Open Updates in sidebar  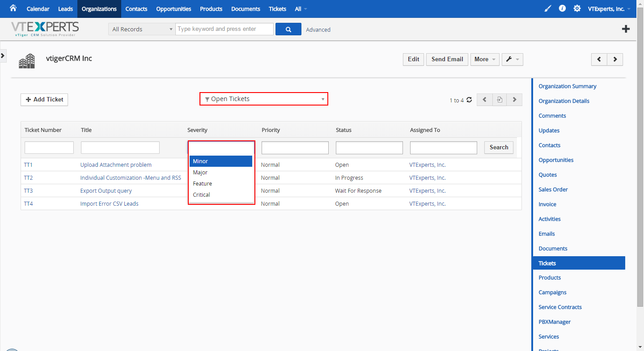click(549, 131)
